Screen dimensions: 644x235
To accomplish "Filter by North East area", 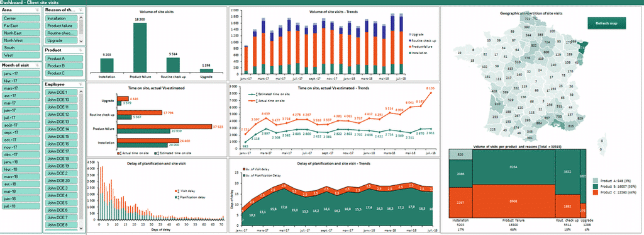I will click(x=21, y=33).
